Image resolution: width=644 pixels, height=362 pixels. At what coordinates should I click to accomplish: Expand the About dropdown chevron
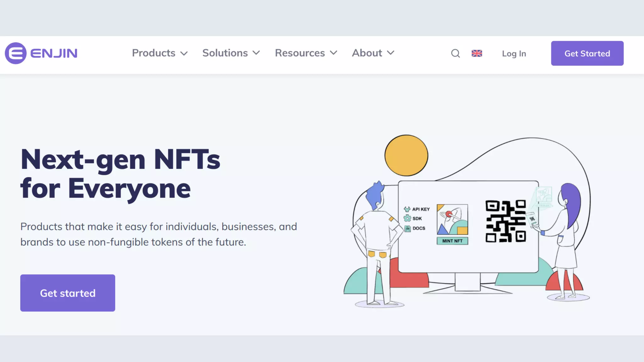click(x=391, y=53)
